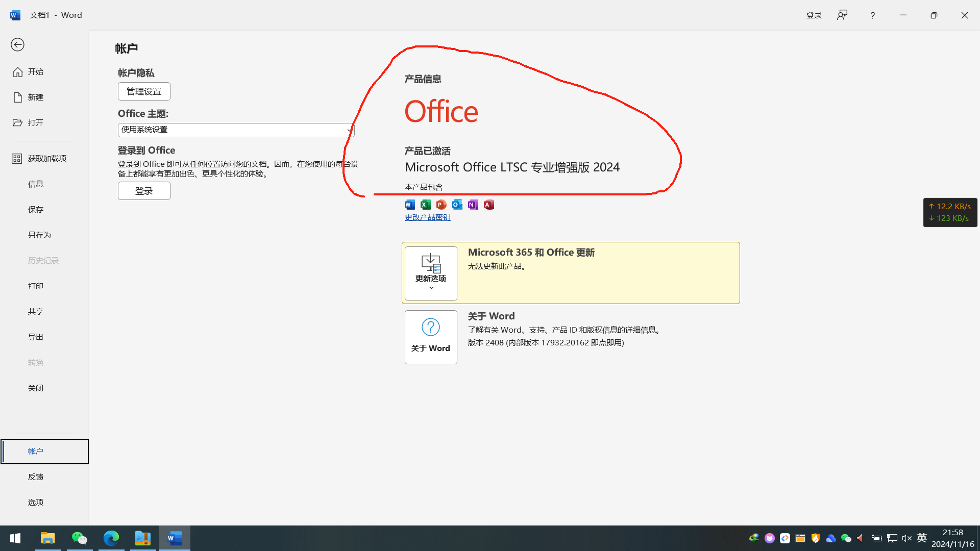Click the orange shield security tray icon
Image resolution: width=980 pixels, height=551 pixels.
click(x=816, y=538)
